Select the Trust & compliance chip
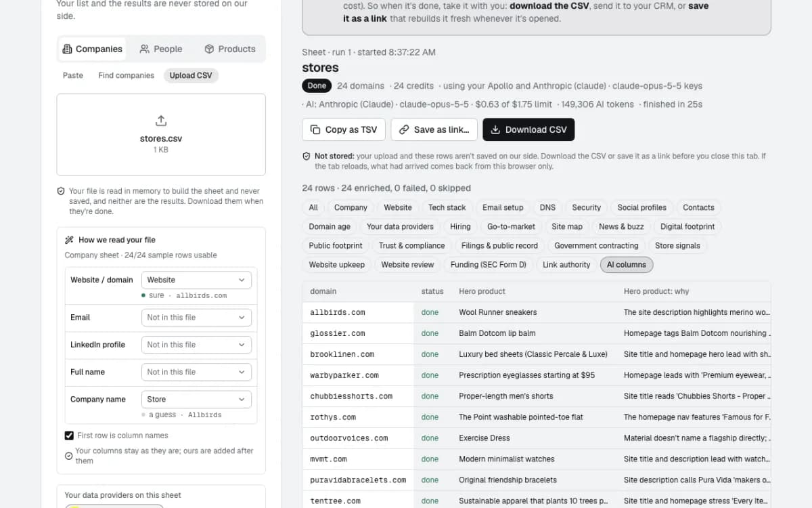The image size is (812, 508). pos(412,245)
